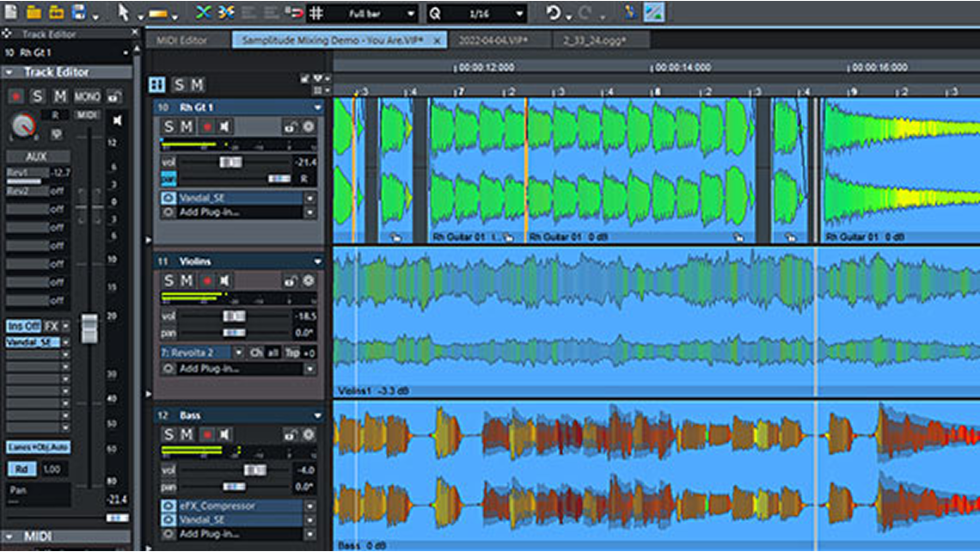This screenshot has height=552, width=980.
Task: Save the project with the floppy disk icon
Action: click(79, 12)
